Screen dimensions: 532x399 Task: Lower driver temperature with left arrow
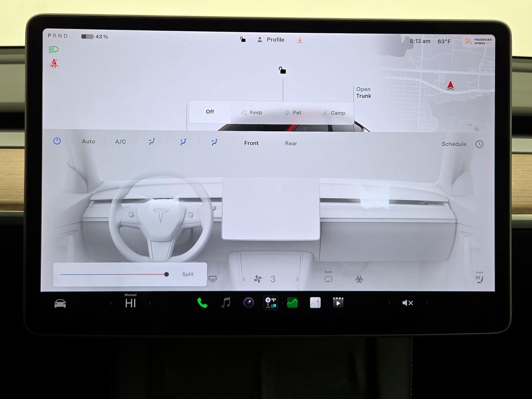[111, 303]
